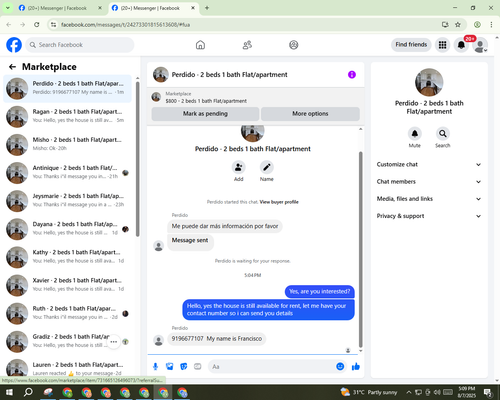Click the Add people icon
Viewport: 500px width, 400px height.
point(239,167)
